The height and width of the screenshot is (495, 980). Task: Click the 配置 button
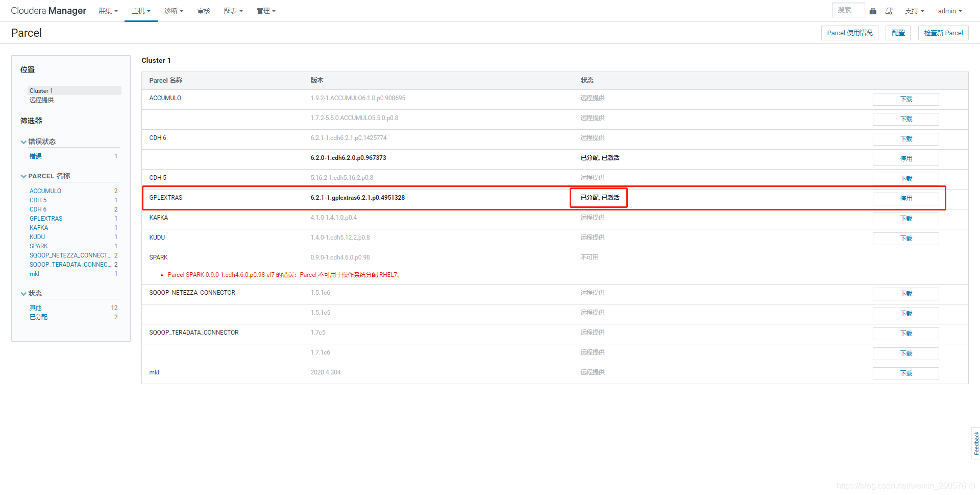tap(898, 33)
